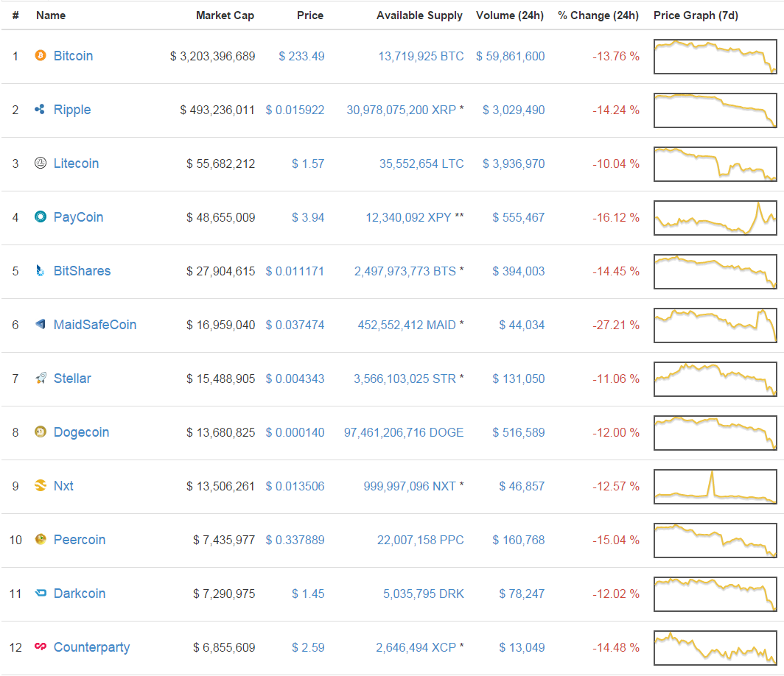Sort by the # rank column header
This screenshot has width=784, height=676.
[x=15, y=15]
